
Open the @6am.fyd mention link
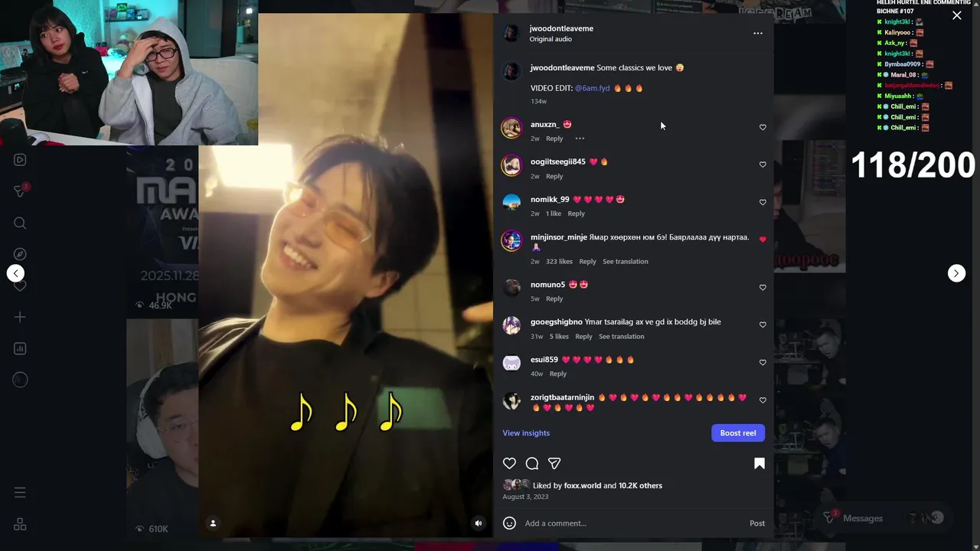tap(593, 88)
